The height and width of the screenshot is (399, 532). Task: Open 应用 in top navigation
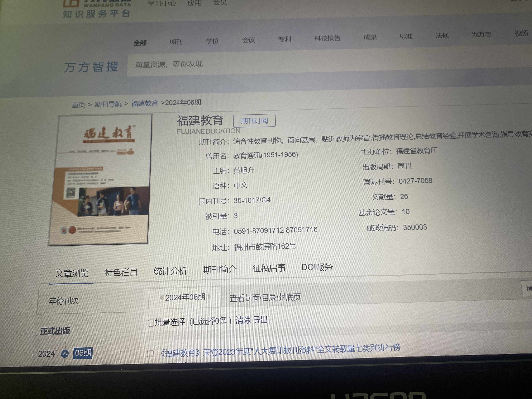pos(194,3)
